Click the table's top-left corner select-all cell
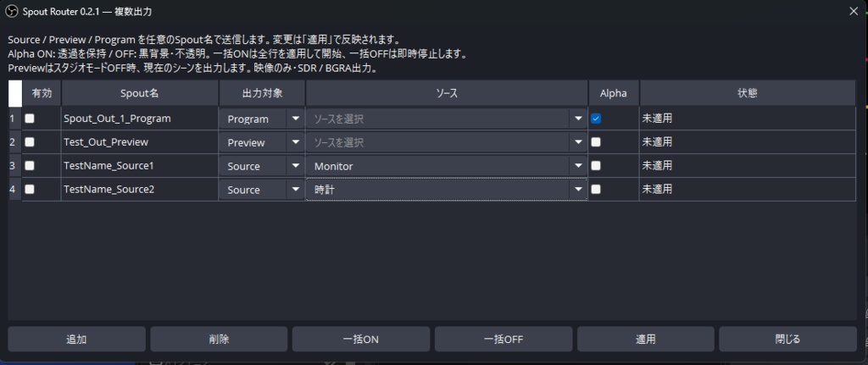This screenshot has width=868, height=365. pos(15,93)
